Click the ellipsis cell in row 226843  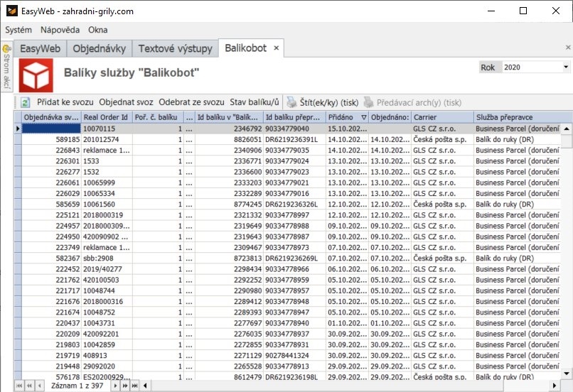tap(189, 151)
